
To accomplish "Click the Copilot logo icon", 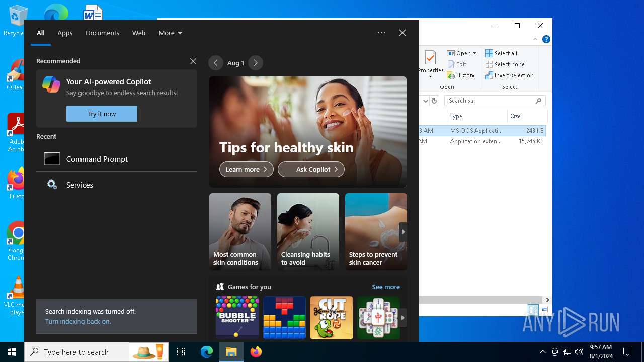I will (x=51, y=84).
